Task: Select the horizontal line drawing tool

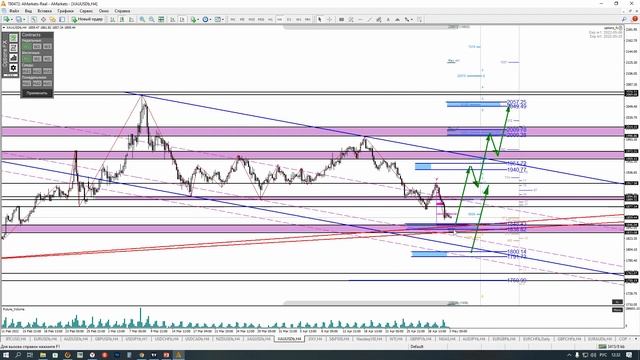Action: pos(360,19)
